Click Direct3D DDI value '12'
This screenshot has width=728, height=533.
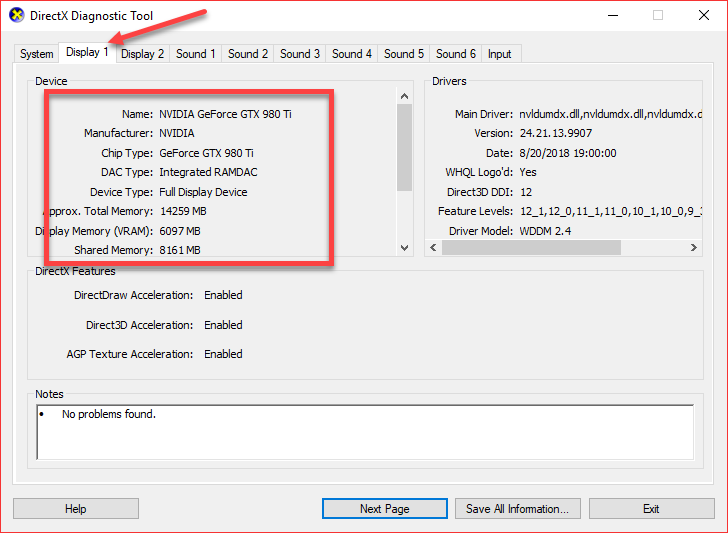coord(526,192)
